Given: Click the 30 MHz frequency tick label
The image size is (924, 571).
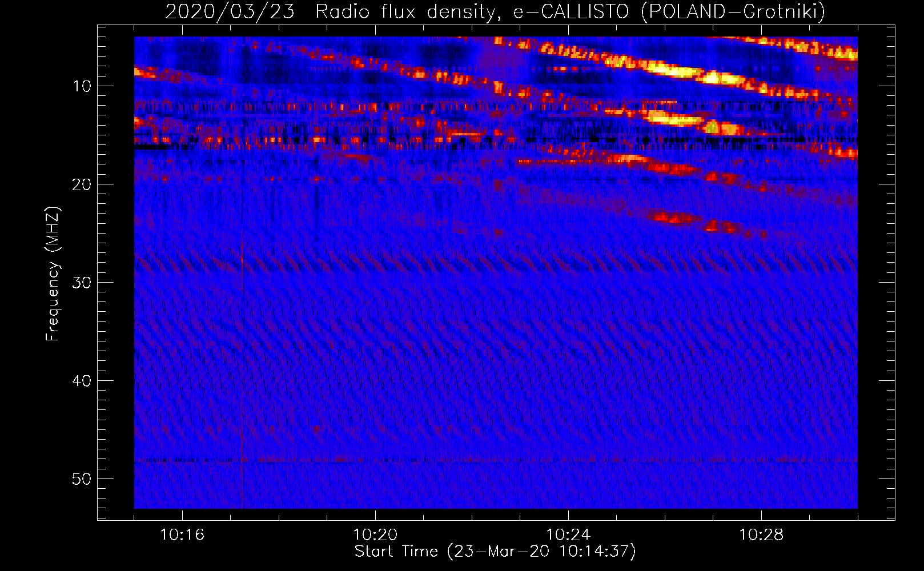Looking at the screenshot, I should pyautogui.click(x=82, y=283).
